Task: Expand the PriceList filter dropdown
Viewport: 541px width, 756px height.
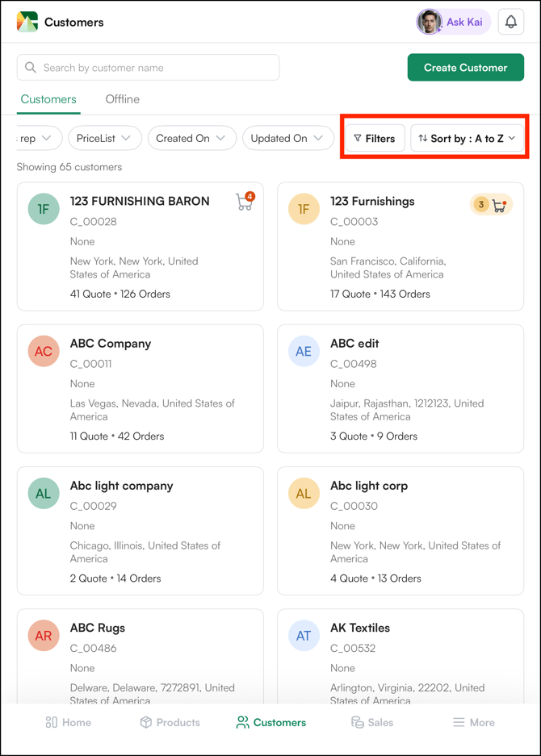Action: (x=104, y=138)
